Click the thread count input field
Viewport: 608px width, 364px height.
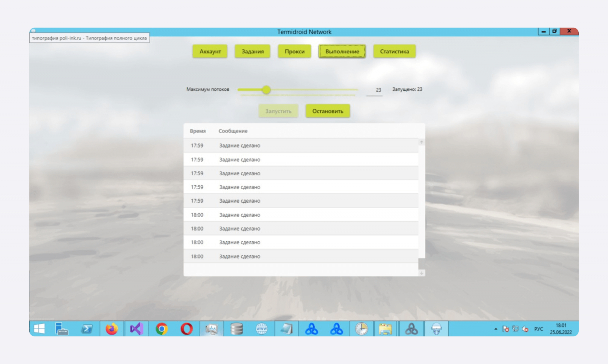374,90
